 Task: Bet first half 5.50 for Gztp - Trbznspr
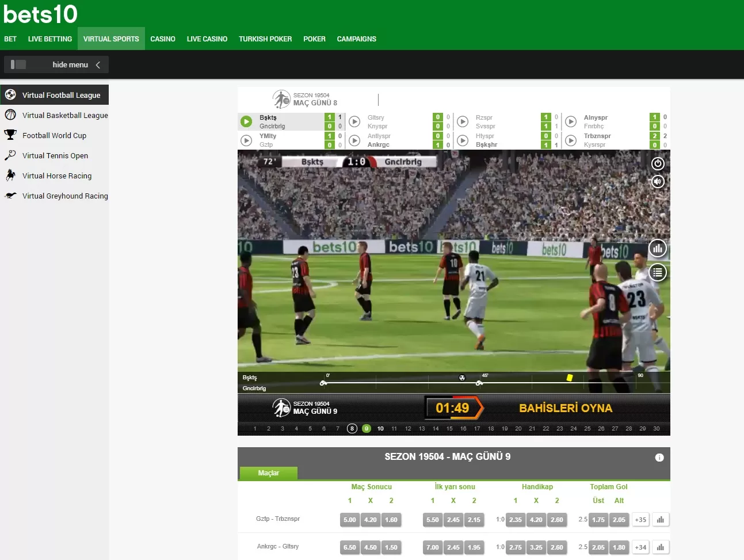pyautogui.click(x=433, y=520)
